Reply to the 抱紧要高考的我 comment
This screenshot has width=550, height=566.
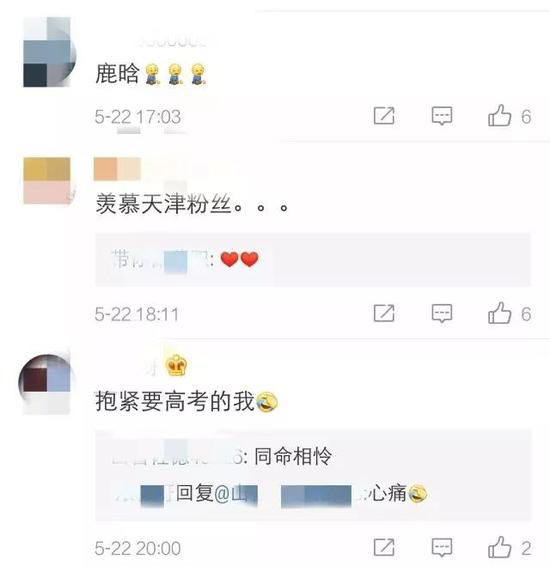[442, 548]
